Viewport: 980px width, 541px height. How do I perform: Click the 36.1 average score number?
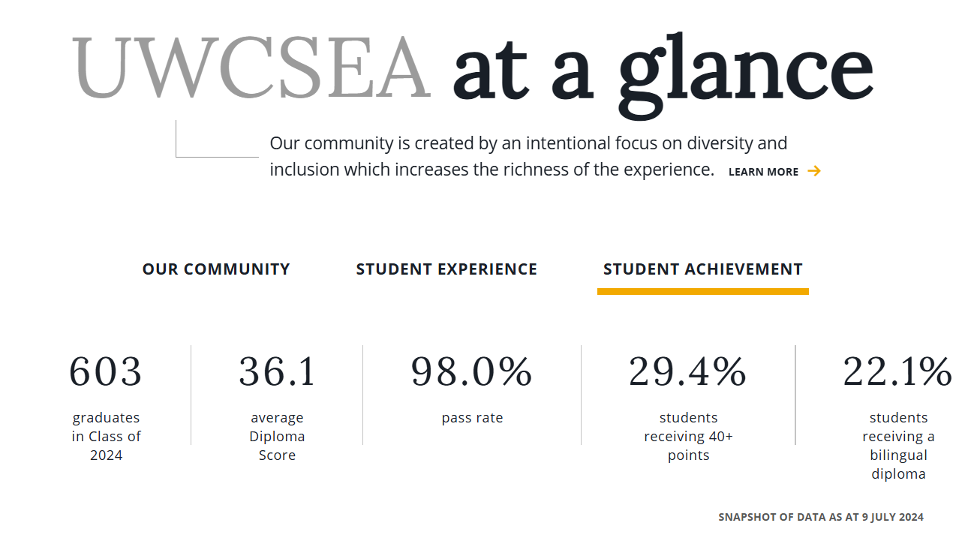coord(278,371)
